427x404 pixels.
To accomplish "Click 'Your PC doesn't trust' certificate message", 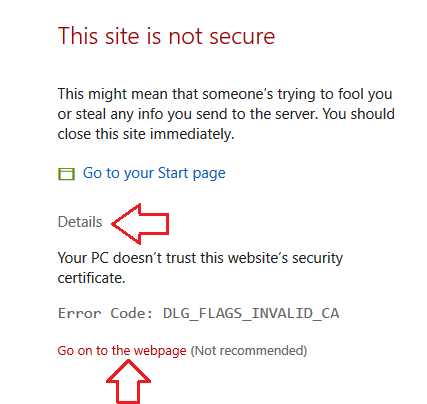I will 200,268.
